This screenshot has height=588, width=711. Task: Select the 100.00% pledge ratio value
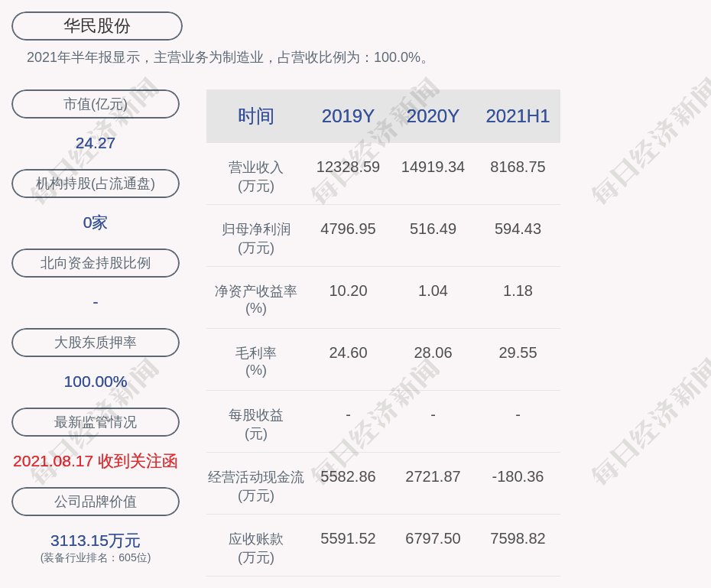tap(96, 382)
